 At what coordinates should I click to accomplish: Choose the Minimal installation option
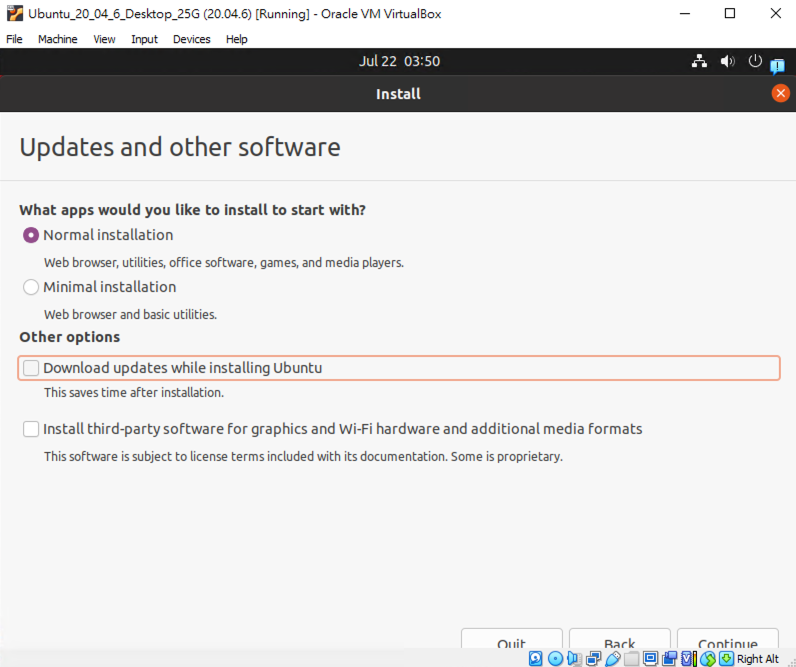[31, 287]
